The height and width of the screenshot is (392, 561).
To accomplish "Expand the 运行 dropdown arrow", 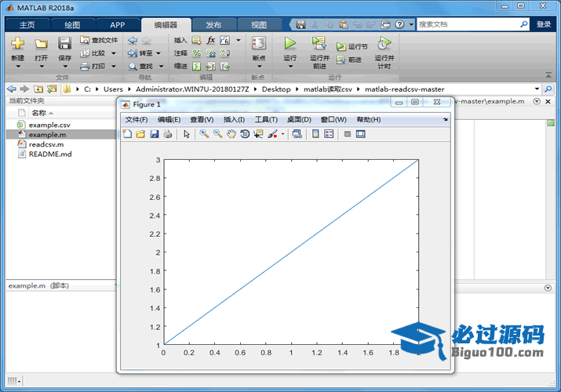I will pyautogui.click(x=290, y=66).
